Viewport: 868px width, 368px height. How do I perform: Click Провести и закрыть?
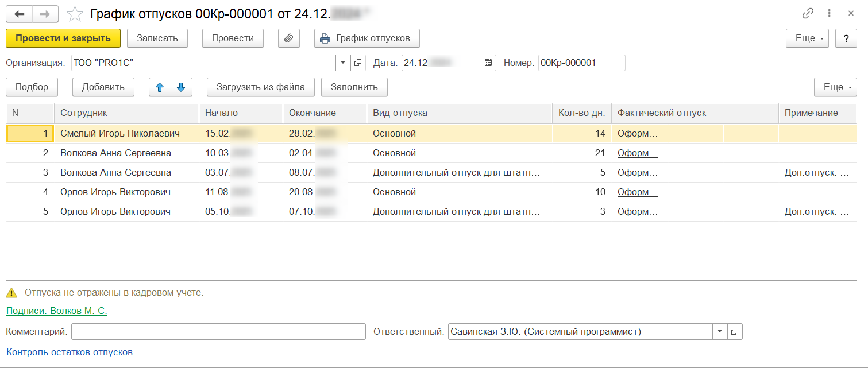63,38
